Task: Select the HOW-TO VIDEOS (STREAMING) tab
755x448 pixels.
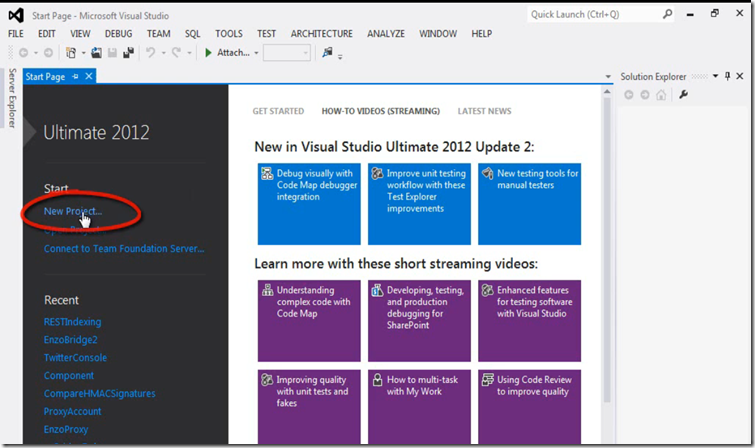Action: [x=380, y=111]
